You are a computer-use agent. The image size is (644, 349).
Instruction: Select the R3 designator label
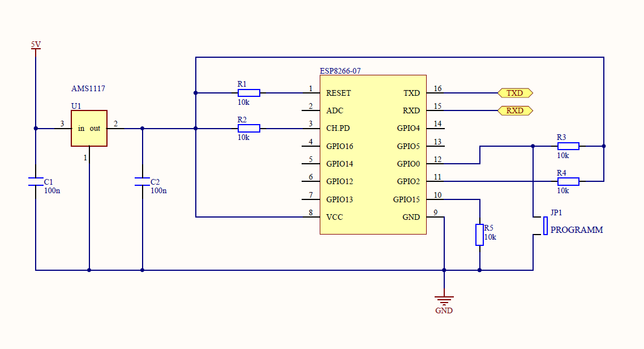point(561,137)
